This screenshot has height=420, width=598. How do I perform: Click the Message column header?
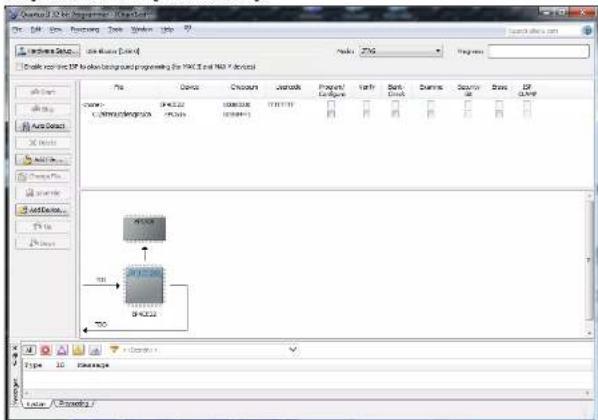click(x=93, y=365)
